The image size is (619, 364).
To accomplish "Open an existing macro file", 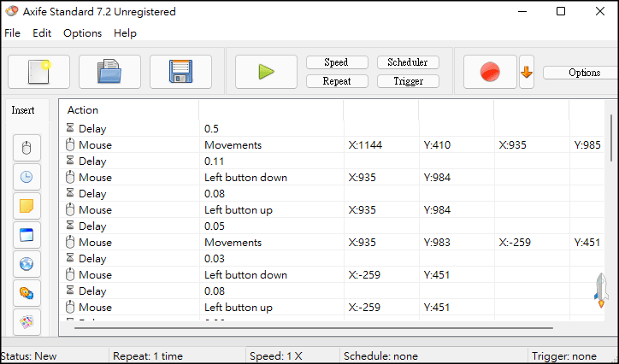I will [x=109, y=72].
